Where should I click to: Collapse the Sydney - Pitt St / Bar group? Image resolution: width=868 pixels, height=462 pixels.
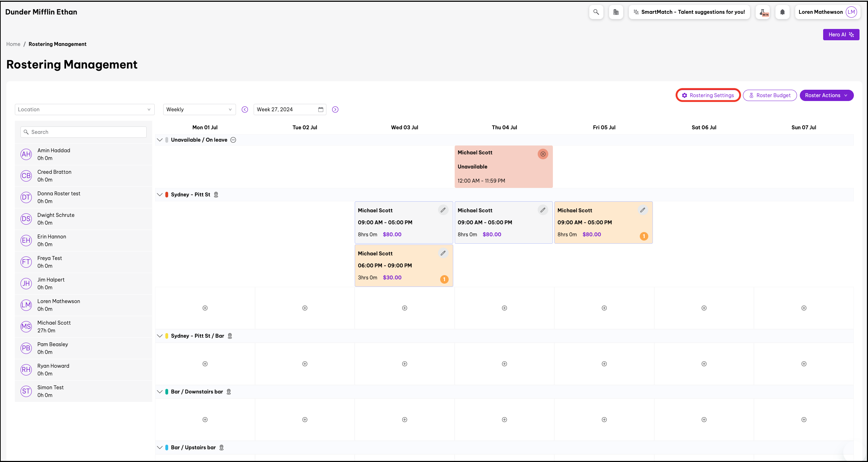point(160,336)
